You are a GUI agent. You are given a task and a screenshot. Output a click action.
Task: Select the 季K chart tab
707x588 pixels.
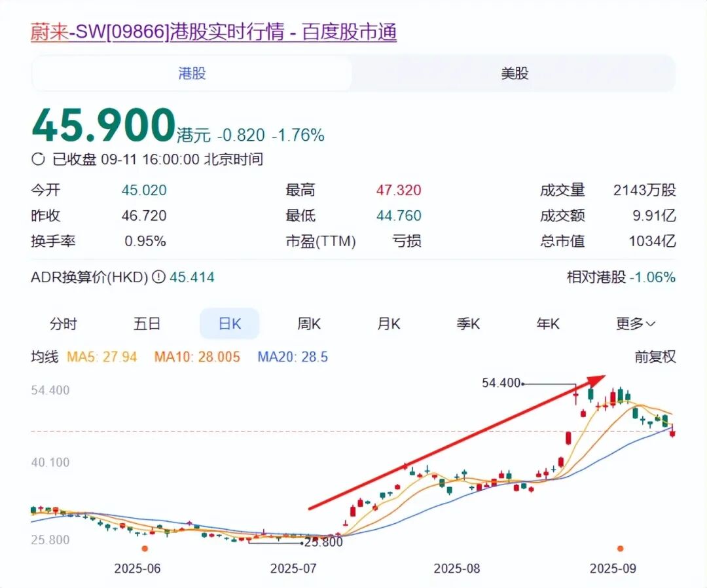(x=468, y=323)
